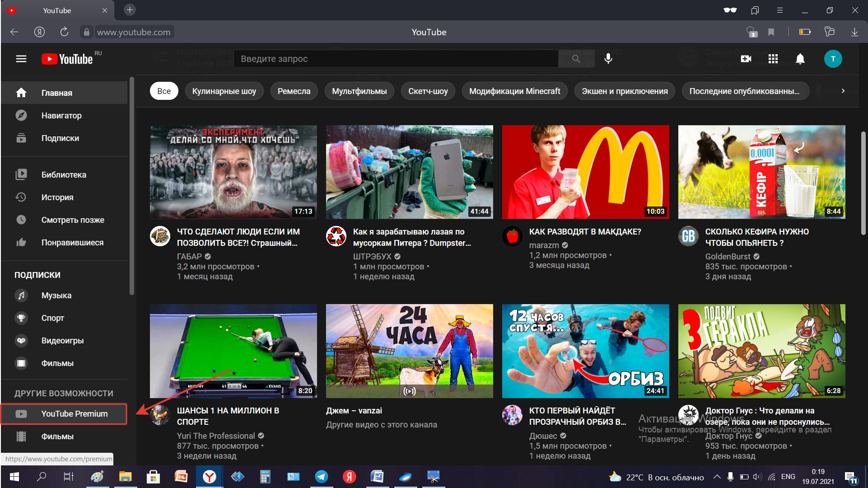The width and height of the screenshot is (868, 488).
Task: Click the search magnifier button
Action: point(576,59)
